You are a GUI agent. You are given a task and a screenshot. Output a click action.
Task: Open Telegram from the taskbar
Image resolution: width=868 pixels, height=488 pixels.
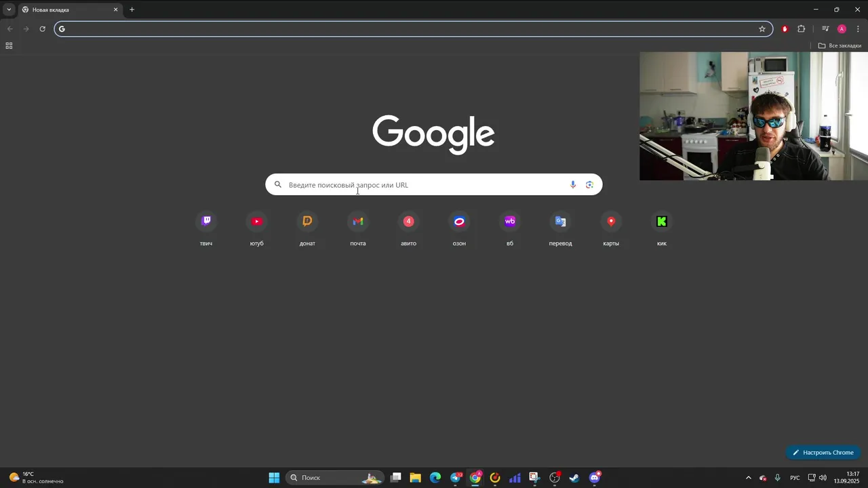tap(455, 478)
